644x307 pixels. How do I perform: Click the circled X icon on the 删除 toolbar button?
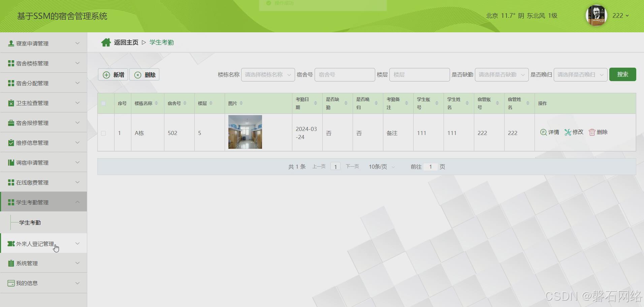point(137,74)
